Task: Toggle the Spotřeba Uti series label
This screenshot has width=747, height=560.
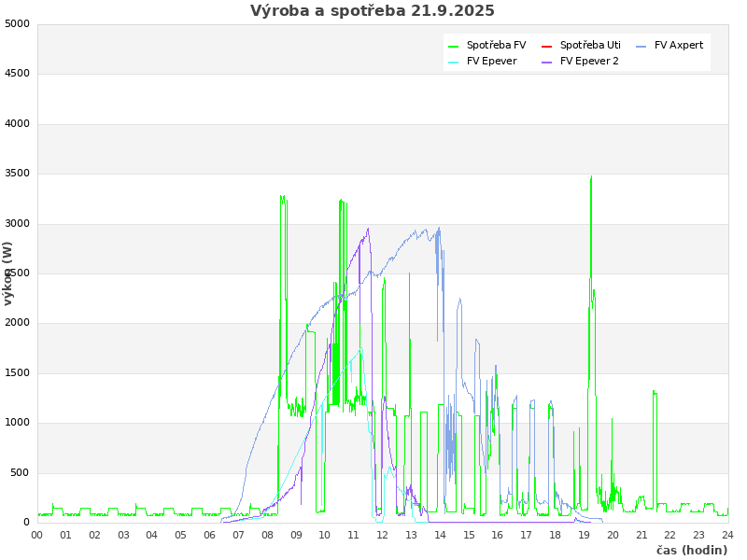Action: tap(590, 45)
